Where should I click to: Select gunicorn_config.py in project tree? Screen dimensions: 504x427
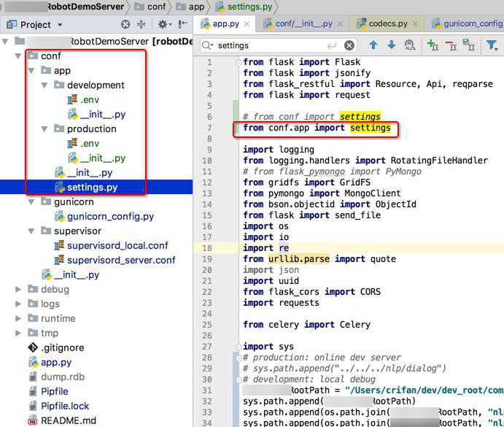pos(110,217)
